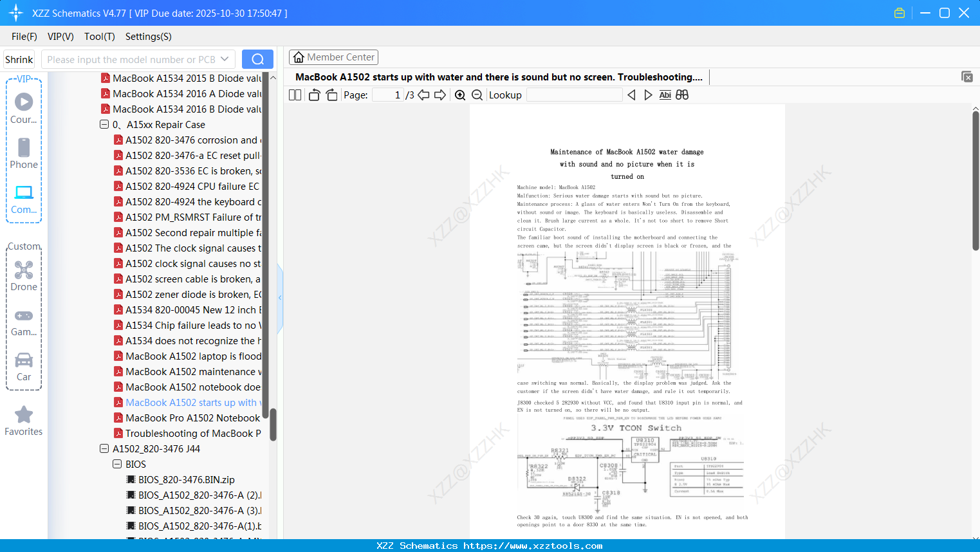Open the Favorites star

[24, 421]
